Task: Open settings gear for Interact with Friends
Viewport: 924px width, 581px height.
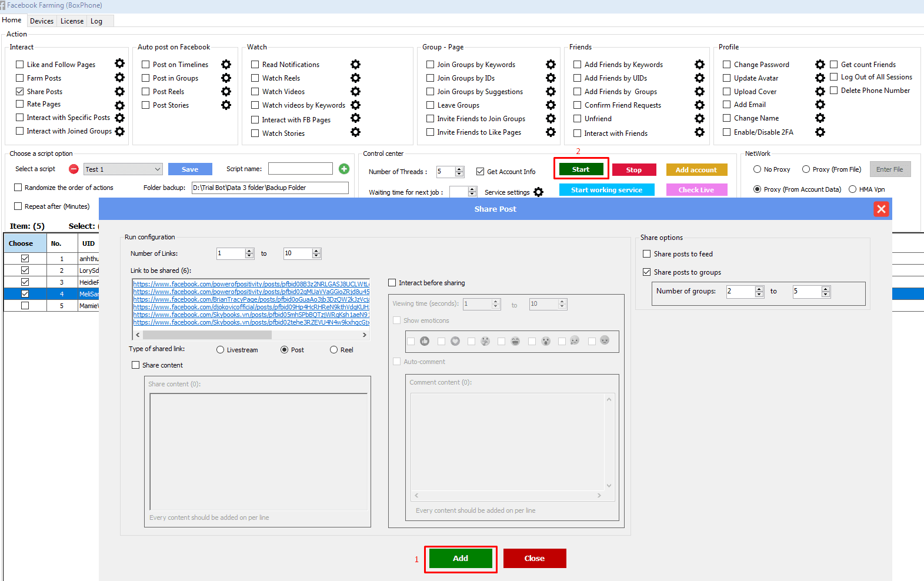Action: pos(700,132)
